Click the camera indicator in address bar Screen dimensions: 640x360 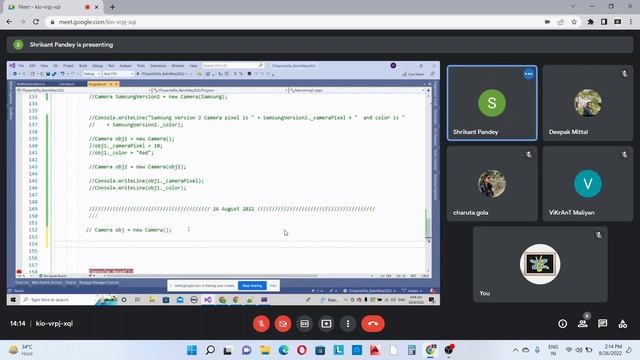tap(547, 22)
